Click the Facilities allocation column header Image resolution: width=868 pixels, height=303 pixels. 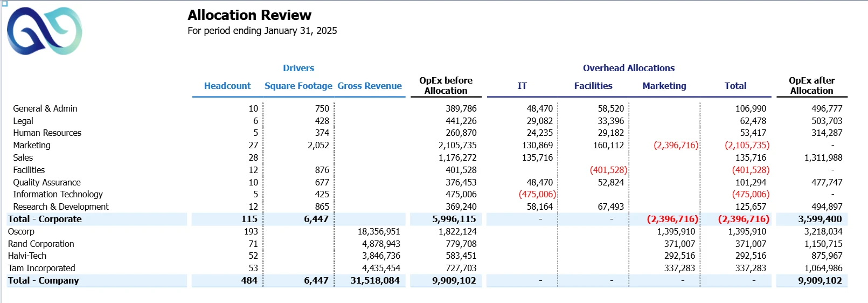coord(593,86)
